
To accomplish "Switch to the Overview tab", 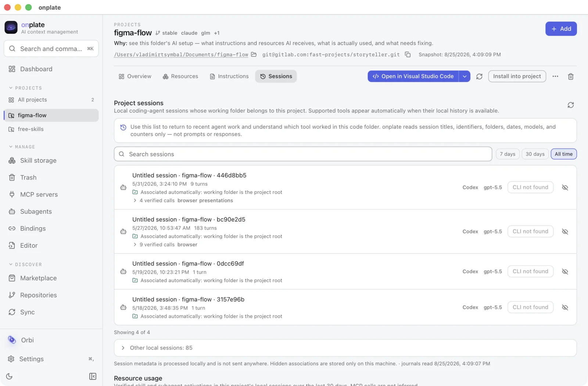I will coord(135,76).
